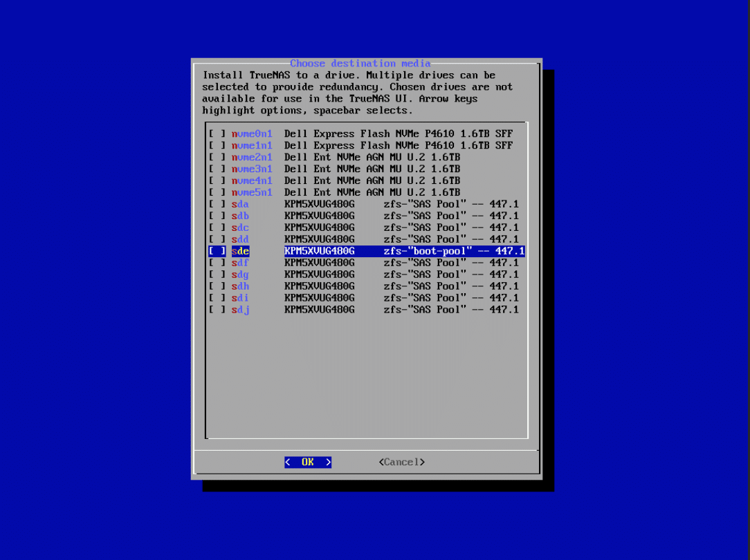This screenshot has height=560, width=750.
Task: Toggle the sdf drive checkbox
Action: point(217,262)
